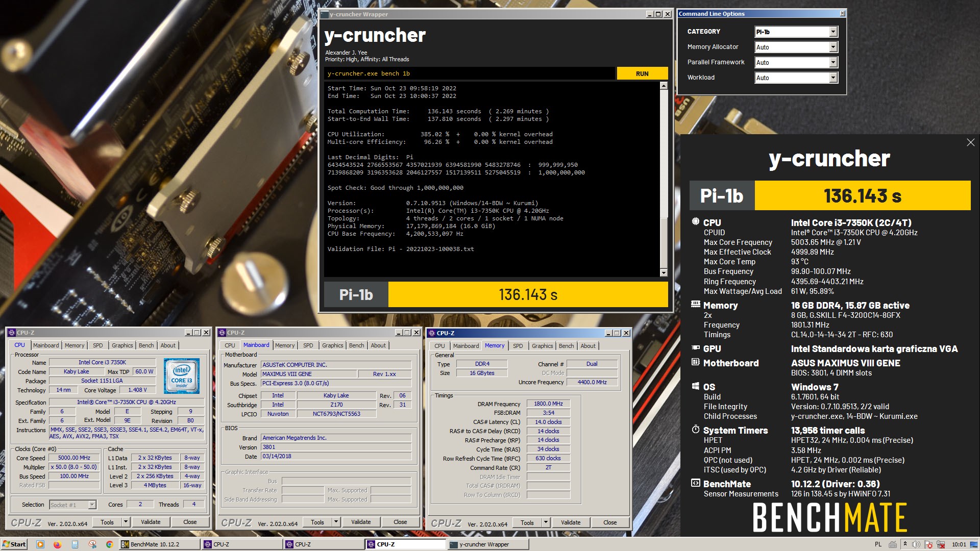Click the GPU section icon in BenchMate panel
Image resolution: width=980 pixels, height=551 pixels.
tap(695, 348)
